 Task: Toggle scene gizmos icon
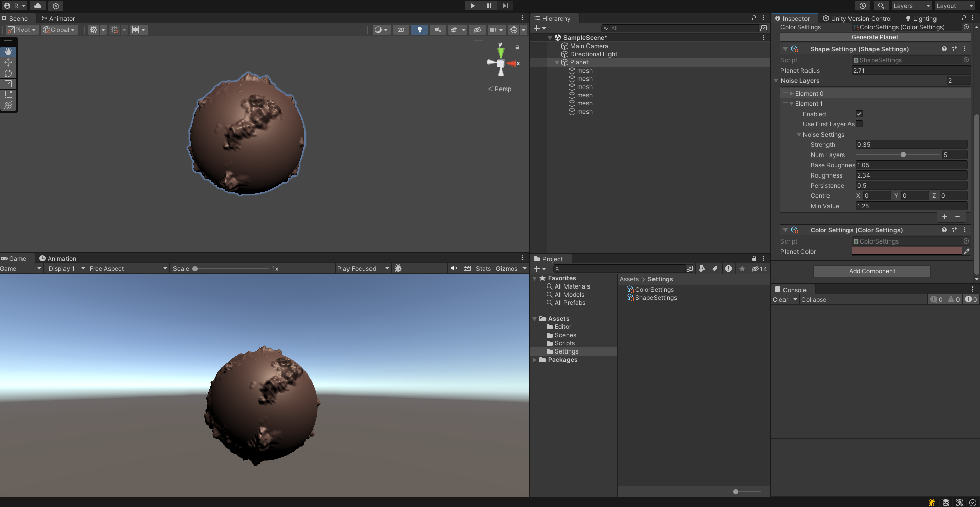[x=514, y=30]
